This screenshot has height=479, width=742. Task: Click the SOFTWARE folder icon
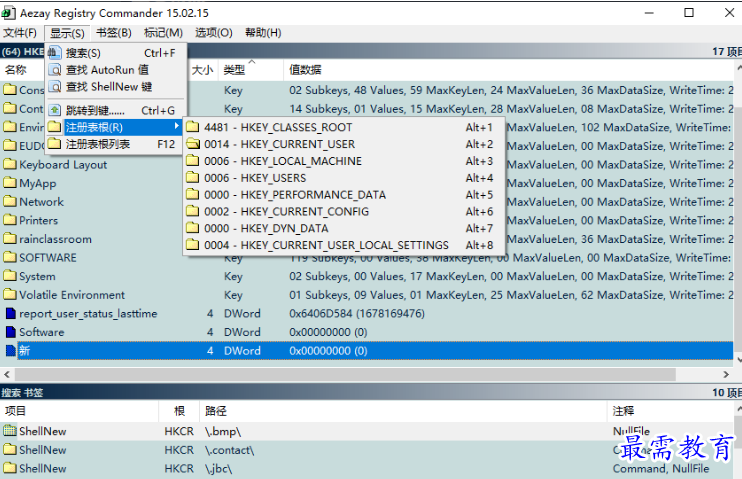tap(10, 257)
